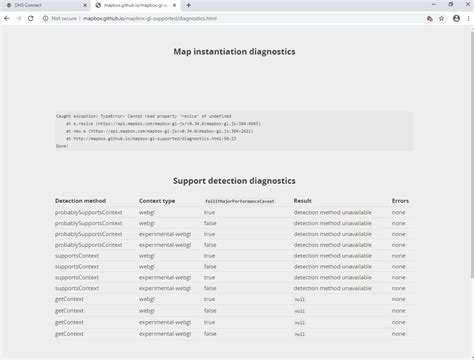This screenshot has width=474, height=360.
Task: Click the page's vertical scrollbar thumb
Action: pos(472,155)
